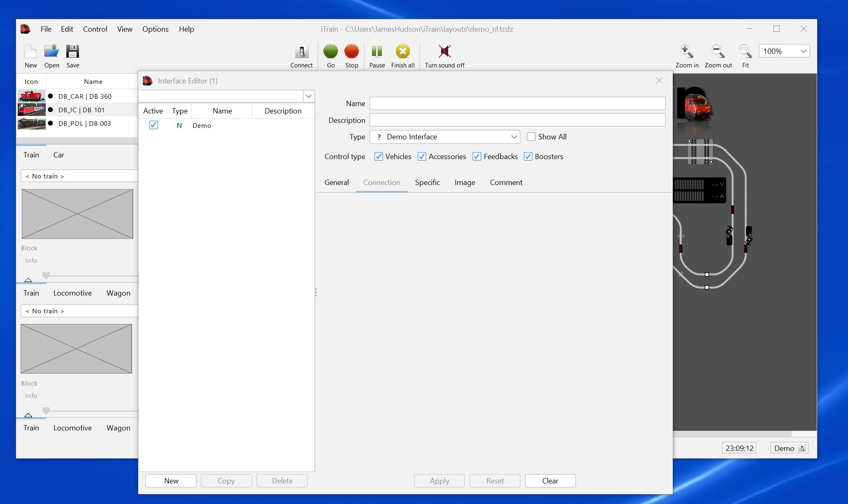Uncheck the Active checkbox for Demo interface
The image size is (848, 504).
pyautogui.click(x=153, y=125)
